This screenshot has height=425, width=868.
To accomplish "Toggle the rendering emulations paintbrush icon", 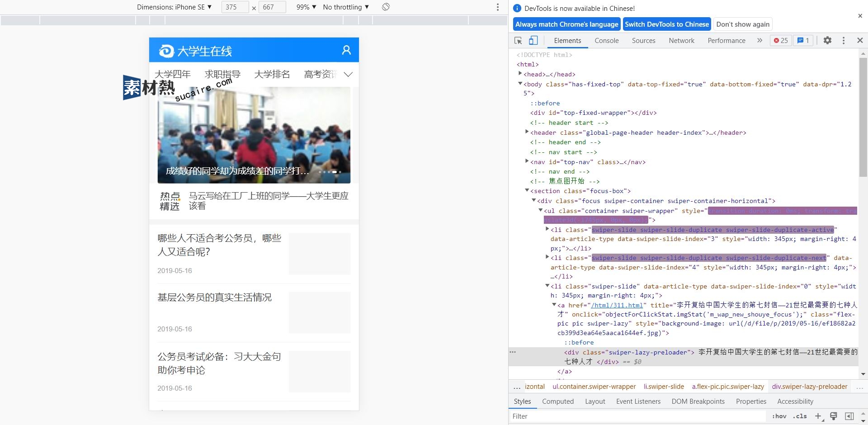I will 834,416.
